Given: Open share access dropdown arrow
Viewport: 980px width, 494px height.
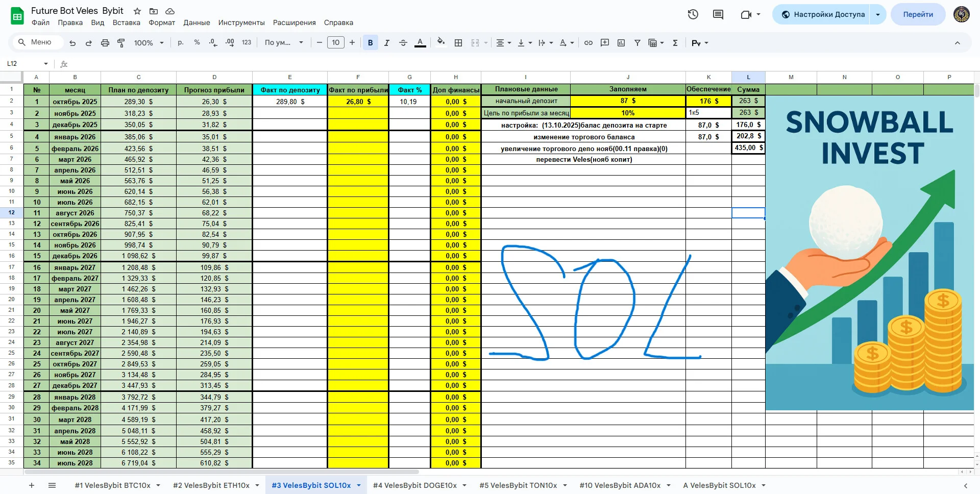Looking at the screenshot, I should pyautogui.click(x=878, y=14).
